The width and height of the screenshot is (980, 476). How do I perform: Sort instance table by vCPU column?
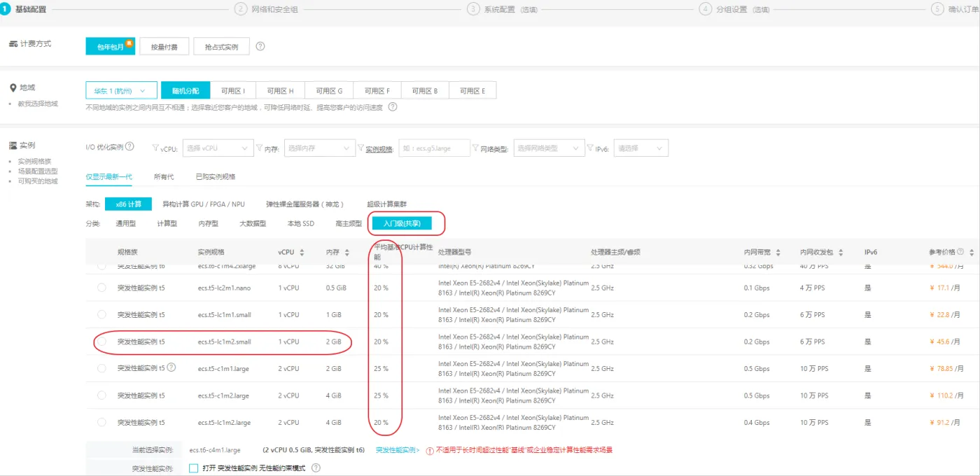302,252
